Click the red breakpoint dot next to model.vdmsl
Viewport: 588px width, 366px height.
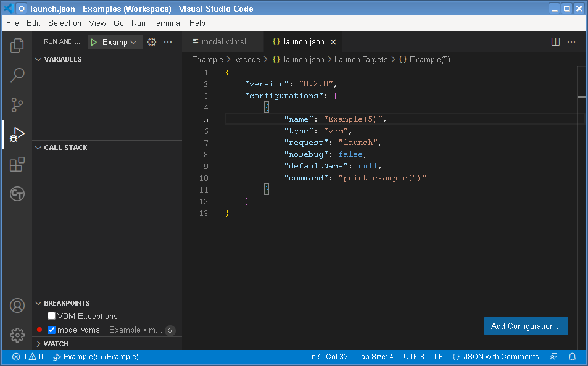point(39,330)
